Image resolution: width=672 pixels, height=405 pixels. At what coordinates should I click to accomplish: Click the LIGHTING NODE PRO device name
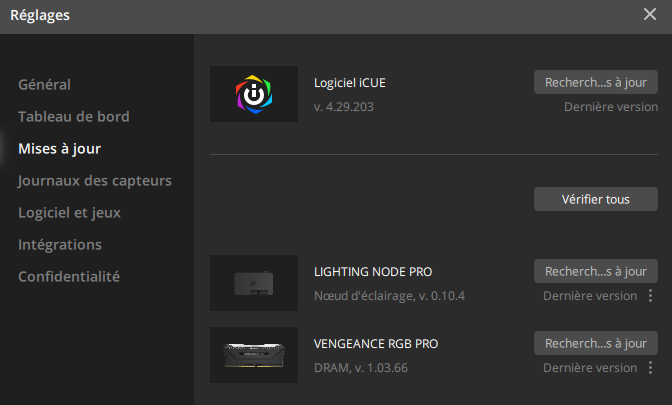[x=373, y=272]
